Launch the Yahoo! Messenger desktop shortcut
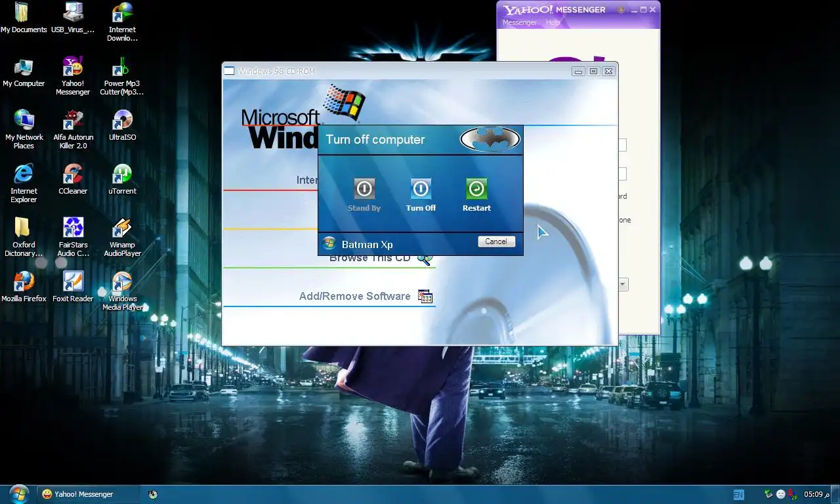 (x=73, y=76)
